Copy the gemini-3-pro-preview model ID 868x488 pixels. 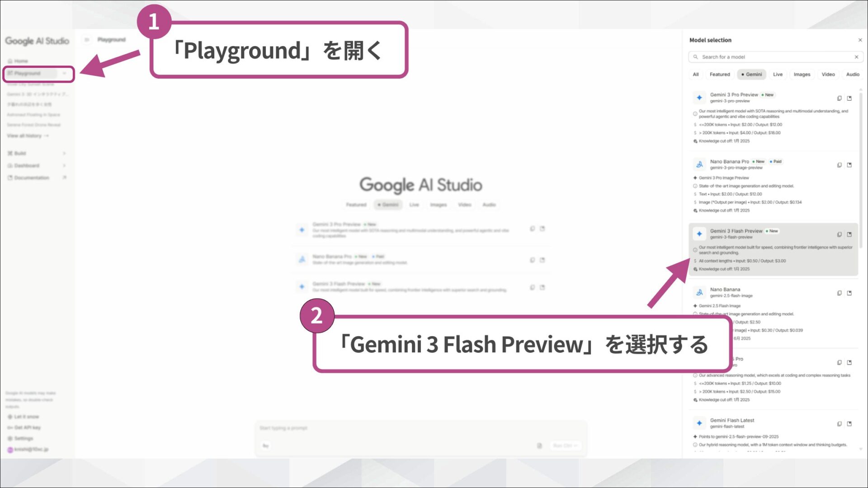point(839,98)
